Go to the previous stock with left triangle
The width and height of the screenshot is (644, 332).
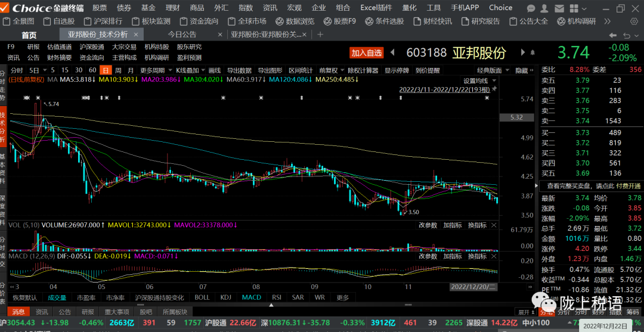click(392, 52)
